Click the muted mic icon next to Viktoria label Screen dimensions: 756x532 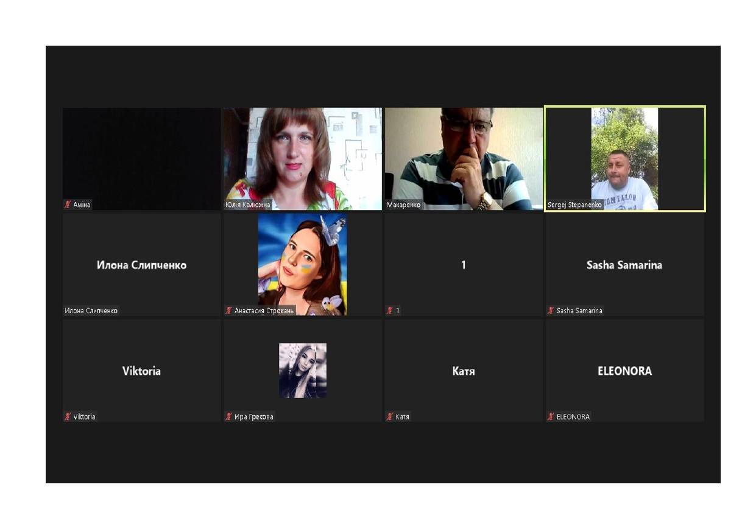[68, 417]
